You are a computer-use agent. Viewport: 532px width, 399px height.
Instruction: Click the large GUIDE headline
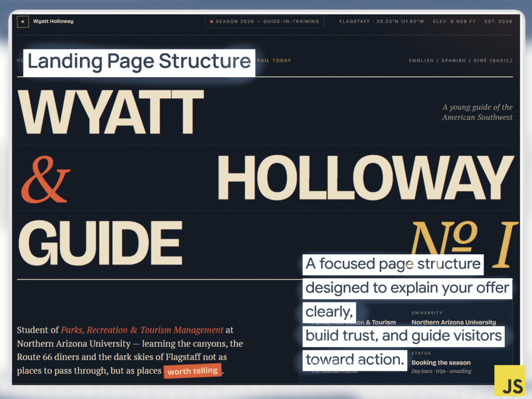click(100, 243)
